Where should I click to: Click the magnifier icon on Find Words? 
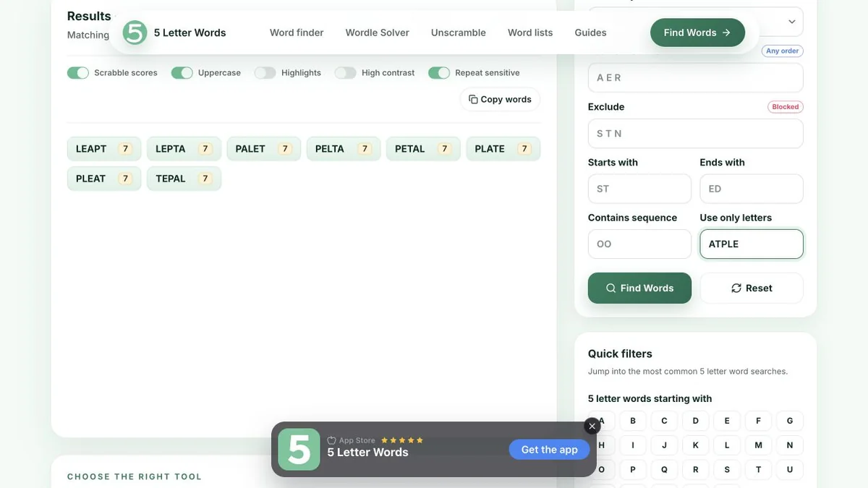point(611,288)
